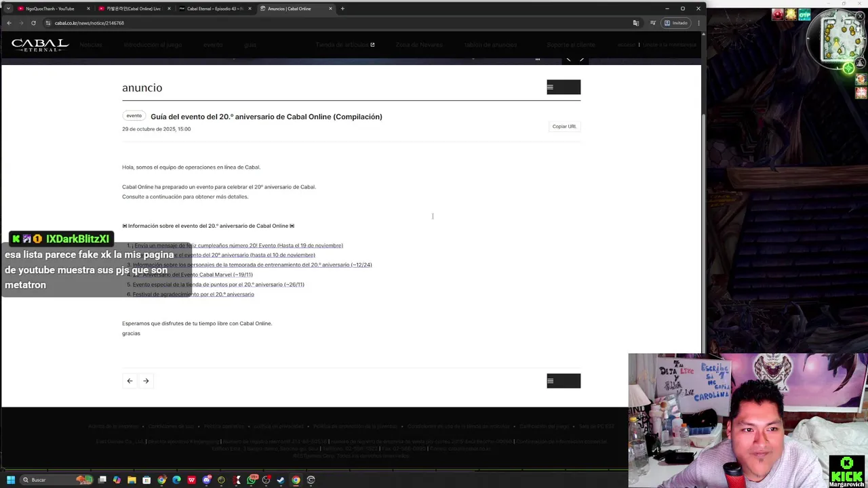Click the active Chrome taskbar icon
868x488 pixels.
click(296, 480)
